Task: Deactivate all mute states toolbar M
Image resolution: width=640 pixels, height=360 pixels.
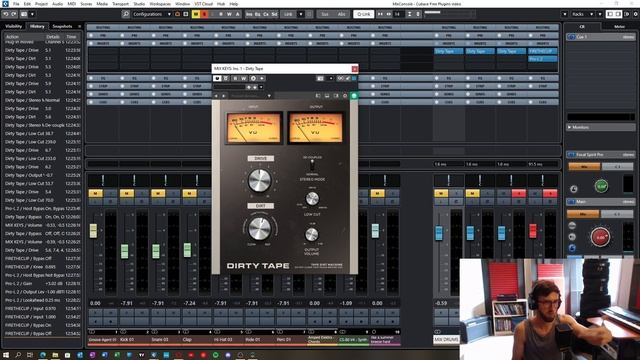Action: point(196,14)
